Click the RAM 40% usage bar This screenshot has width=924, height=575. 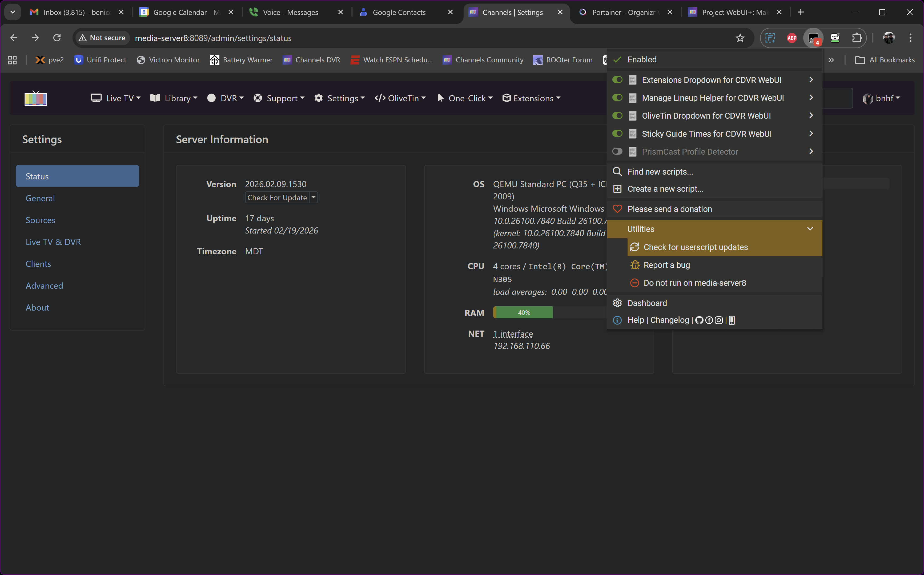pyautogui.click(x=524, y=313)
